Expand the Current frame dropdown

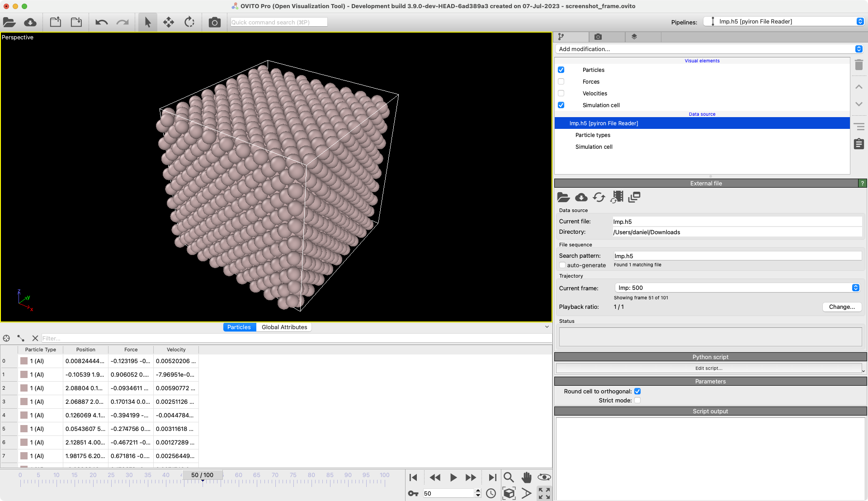point(738,288)
